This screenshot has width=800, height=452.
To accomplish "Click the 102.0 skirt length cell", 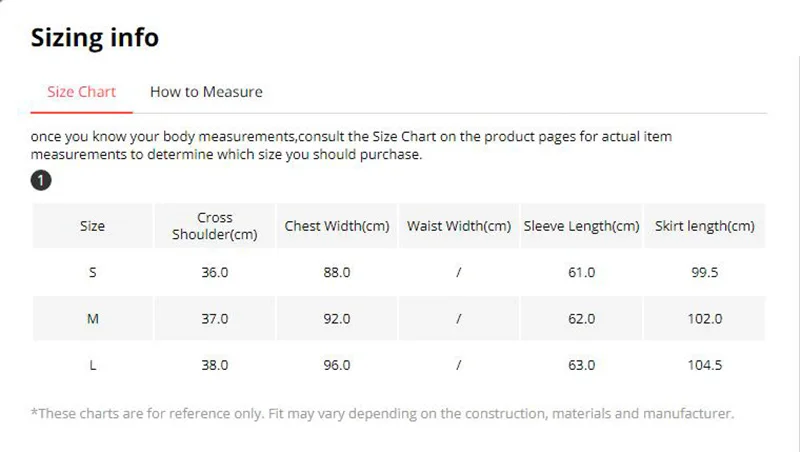I will (x=705, y=319).
